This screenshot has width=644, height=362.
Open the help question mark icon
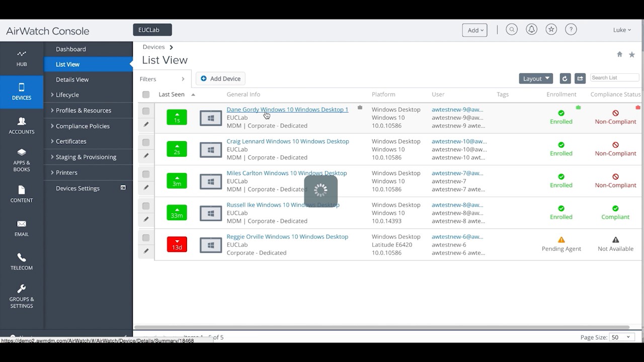(571, 30)
